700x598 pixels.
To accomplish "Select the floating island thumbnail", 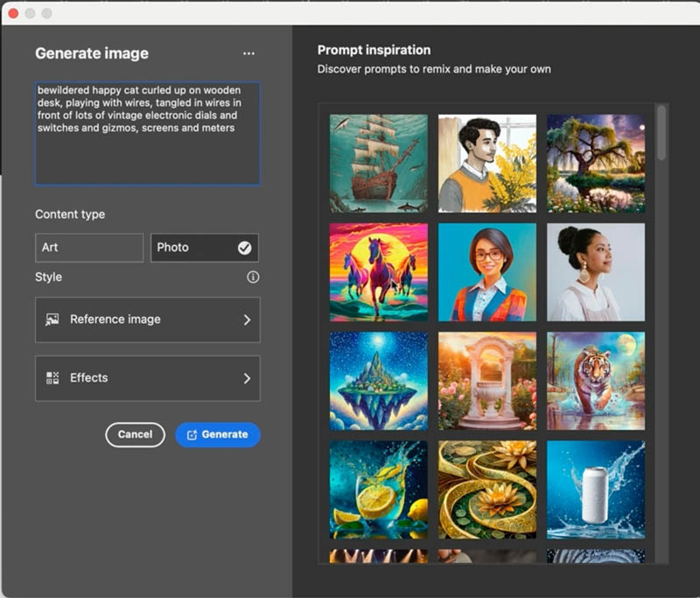I will click(379, 381).
